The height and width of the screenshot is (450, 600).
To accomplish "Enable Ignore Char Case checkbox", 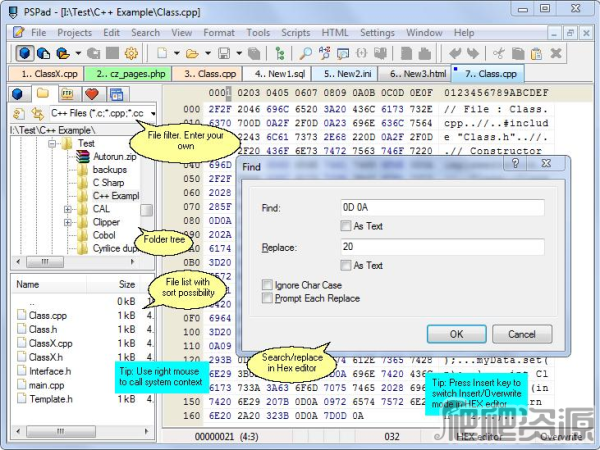I will 267,285.
